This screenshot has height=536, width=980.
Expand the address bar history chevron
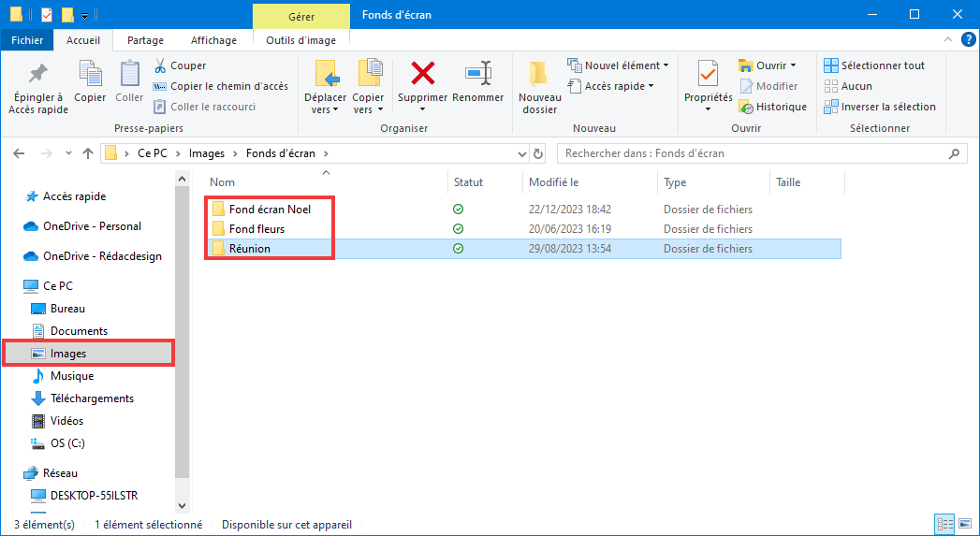click(x=522, y=153)
